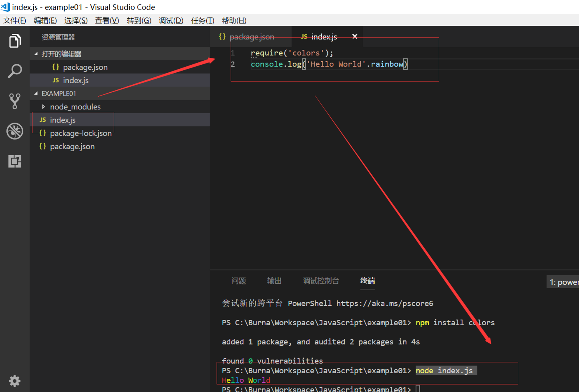Click JS icon beside index.js in open editors
579x392 pixels.
[56, 80]
